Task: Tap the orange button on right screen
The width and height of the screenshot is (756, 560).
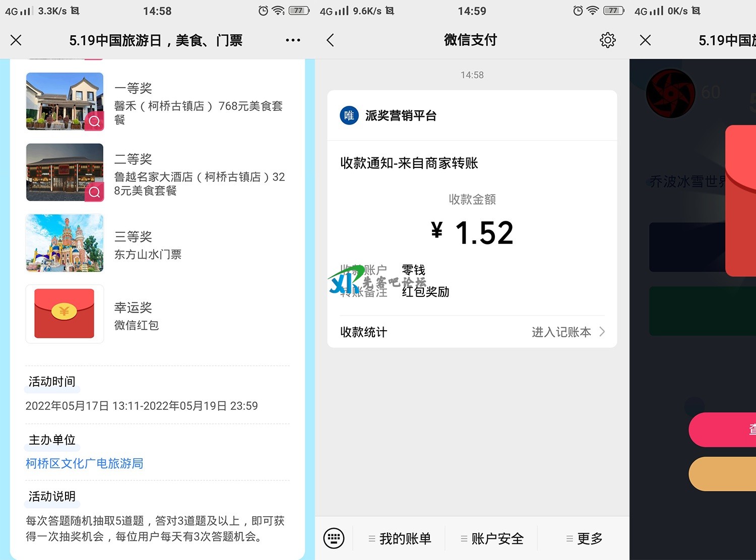Action: tap(723, 474)
